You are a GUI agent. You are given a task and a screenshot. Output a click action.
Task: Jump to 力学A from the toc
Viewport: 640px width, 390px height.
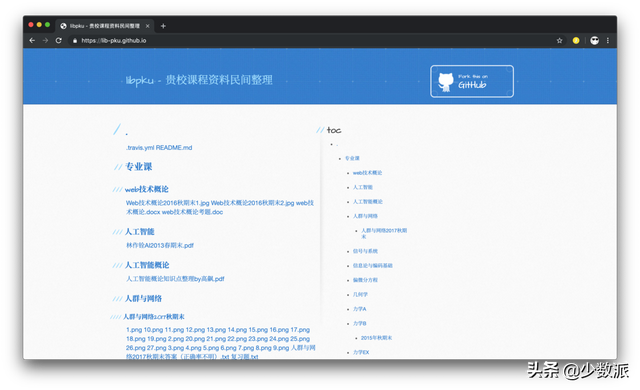[x=359, y=309]
